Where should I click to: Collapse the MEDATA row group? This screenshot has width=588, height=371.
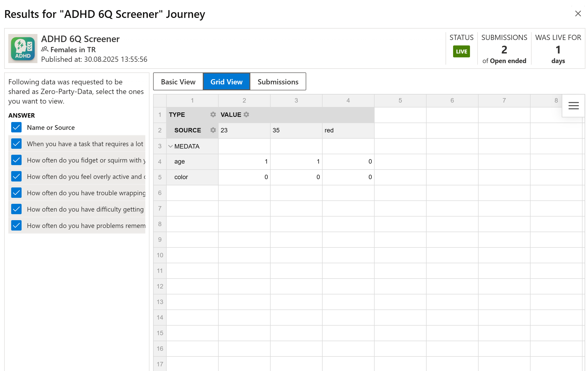click(x=171, y=146)
